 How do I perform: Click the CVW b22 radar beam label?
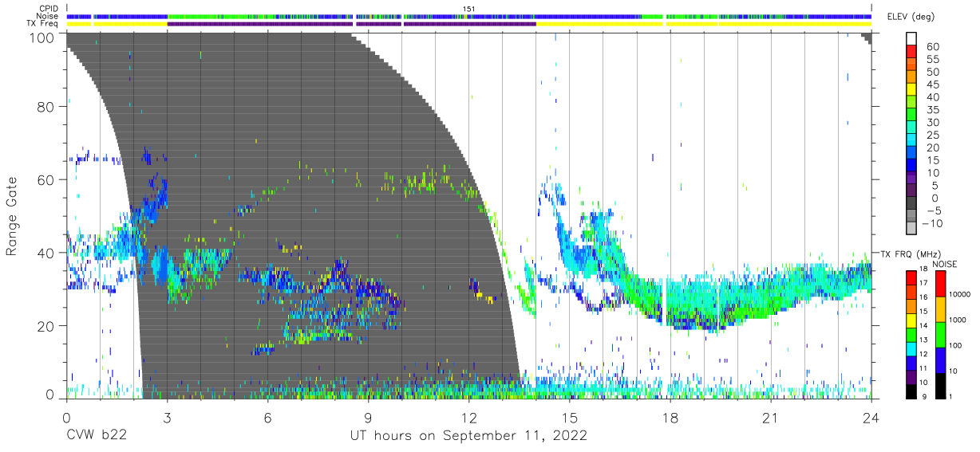[x=97, y=436]
